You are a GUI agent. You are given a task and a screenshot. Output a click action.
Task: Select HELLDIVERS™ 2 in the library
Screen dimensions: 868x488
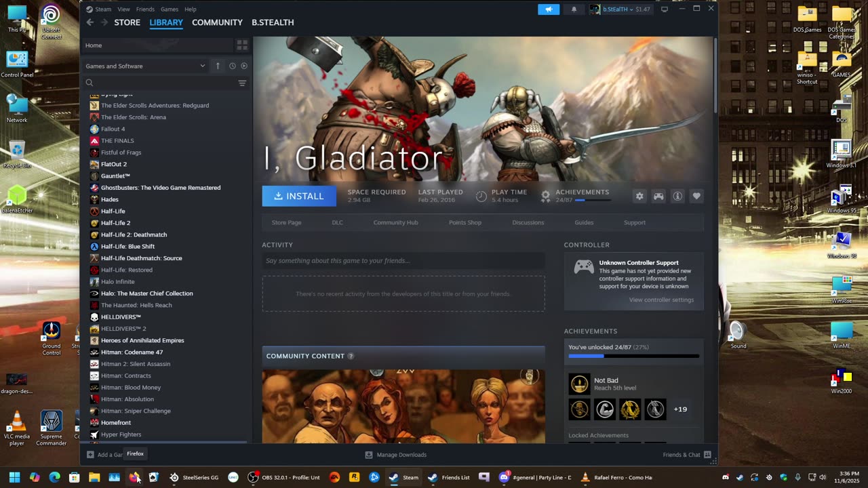tap(123, 329)
